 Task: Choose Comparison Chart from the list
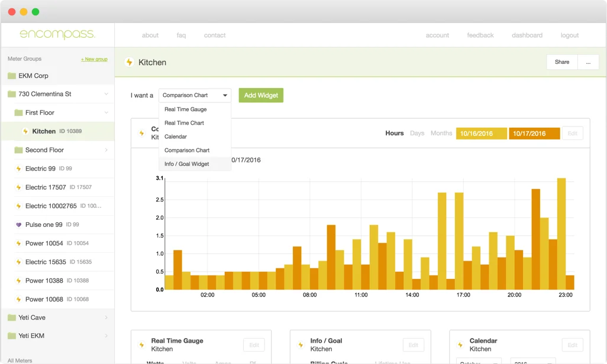[195, 151]
